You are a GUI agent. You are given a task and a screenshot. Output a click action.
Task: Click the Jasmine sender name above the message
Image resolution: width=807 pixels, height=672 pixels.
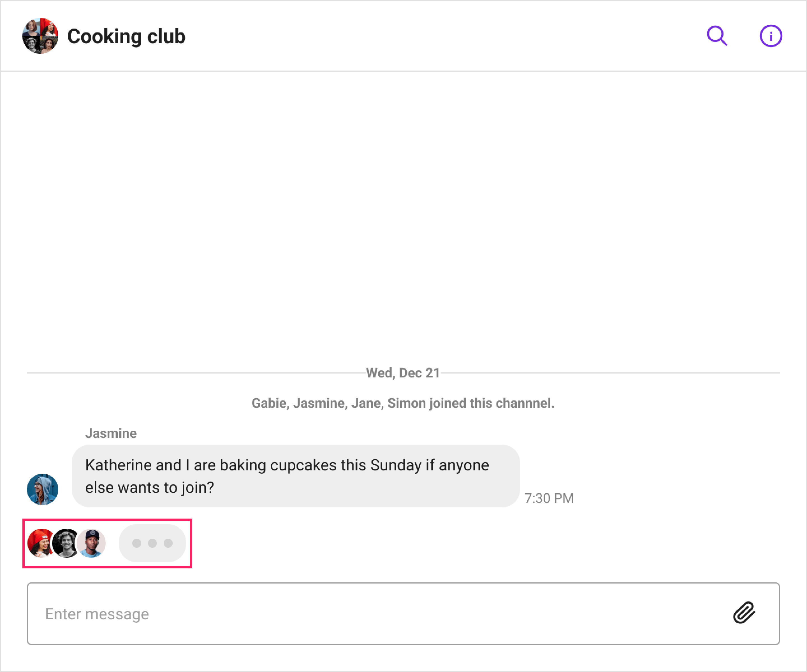pos(111,433)
